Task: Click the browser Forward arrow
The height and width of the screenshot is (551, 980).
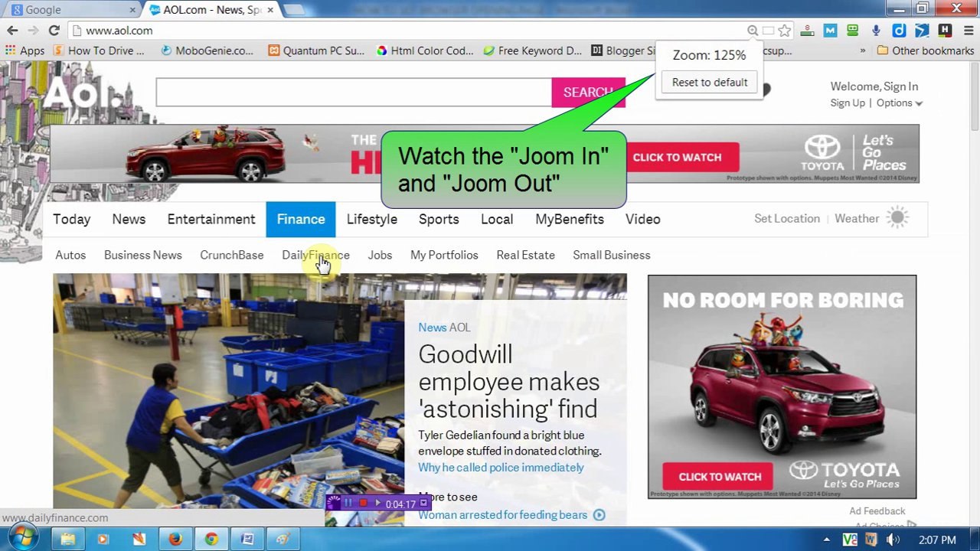Action: click(33, 31)
